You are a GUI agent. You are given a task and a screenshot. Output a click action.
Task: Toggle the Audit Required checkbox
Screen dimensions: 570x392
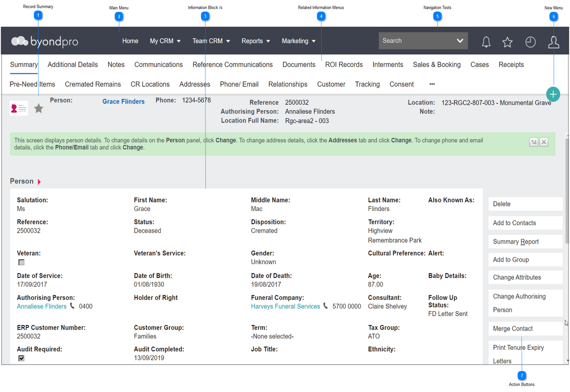21,358
